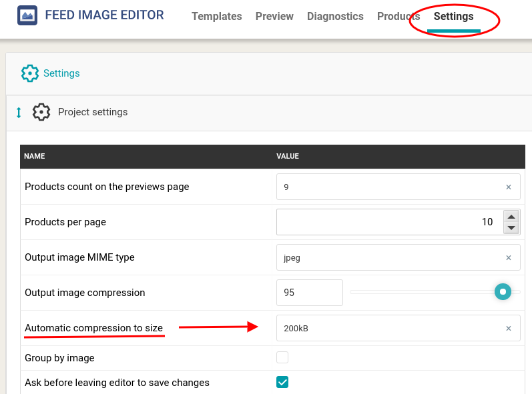Collapse Project settings with the vertical arrow icon
The image size is (532, 394).
19,112
